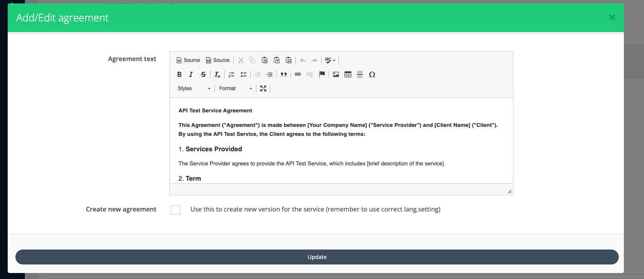Apply strikethrough to selected text
Viewport: 644px width, 279px height.
tap(203, 74)
